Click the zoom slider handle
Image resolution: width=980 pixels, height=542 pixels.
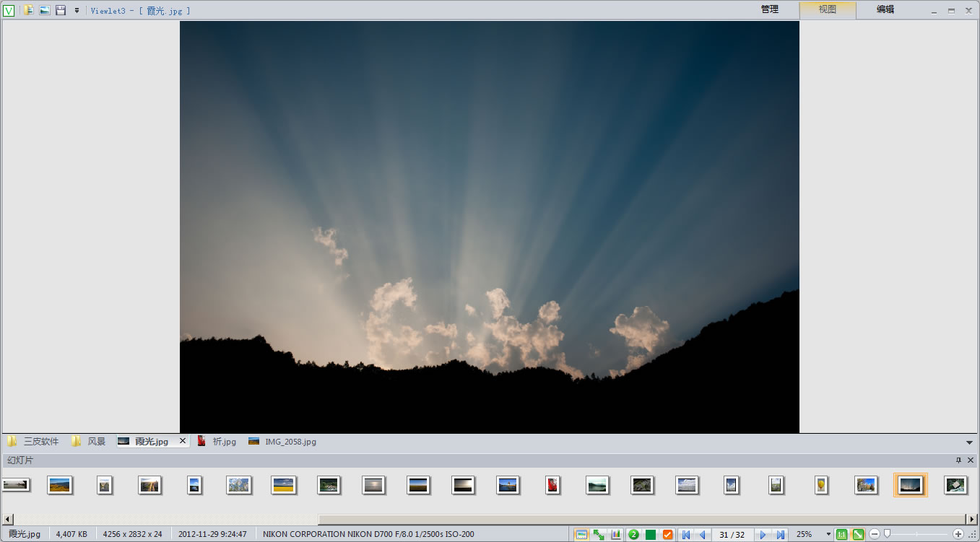pos(887,534)
